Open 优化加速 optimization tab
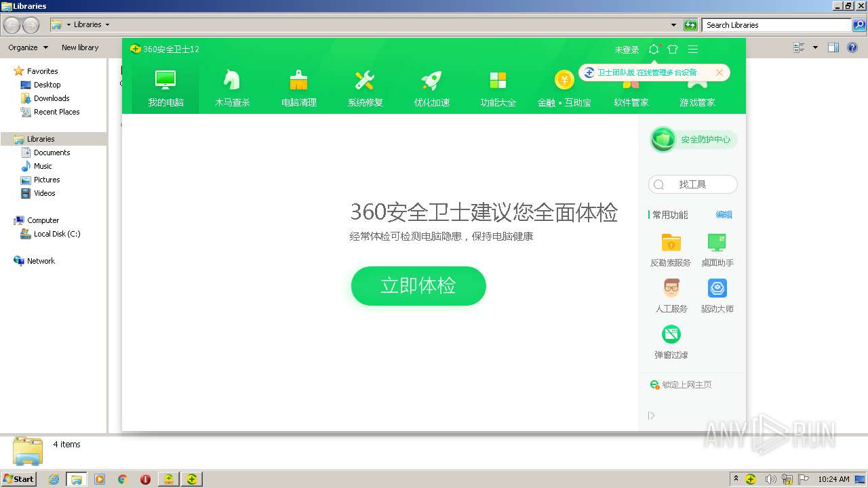The height and width of the screenshot is (488, 868). [431, 89]
